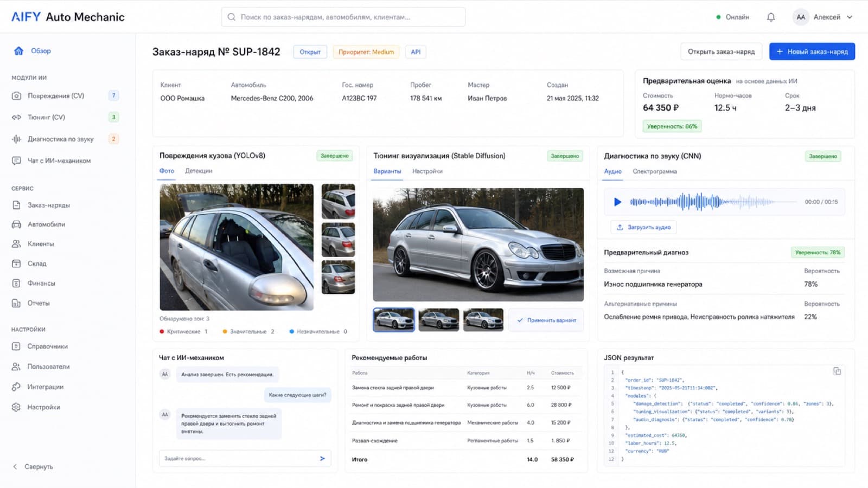Click the Какие следующие шаги? chat message
This screenshot has height=488, width=868.
click(x=298, y=395)
